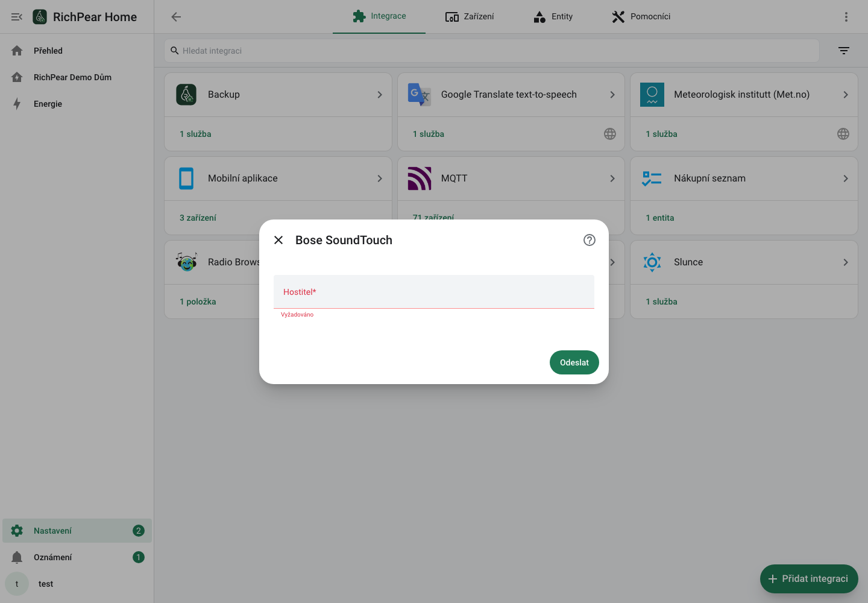Open Energie in the sidebar
Screen dimensions: 868x603
click(77, 104)
